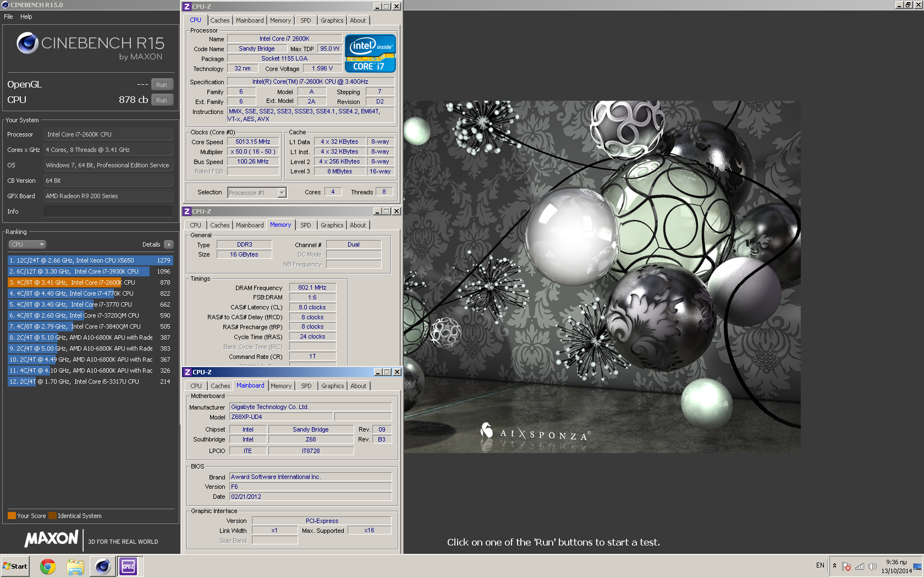The image size is (924, 578).
Task: Show ranking Details with the arrow toggle
Action: pos(168,244)
